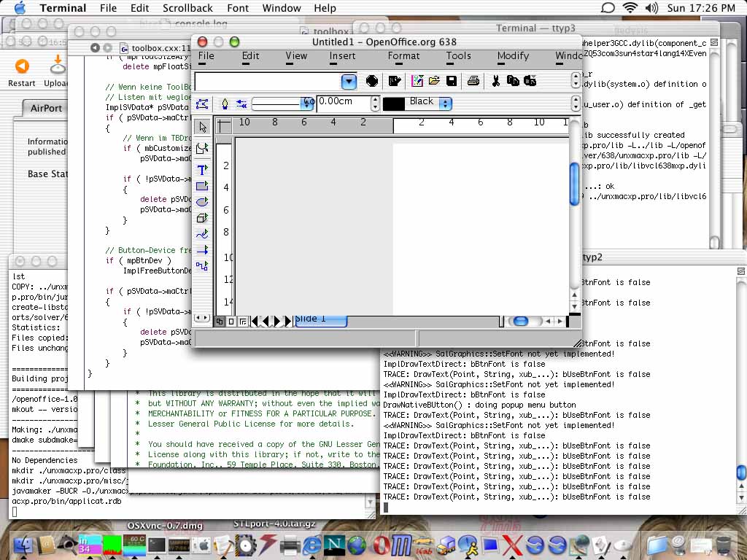Open the URL load combo box dropdown
Screen dimensions: 747x560
coord(349,82)
